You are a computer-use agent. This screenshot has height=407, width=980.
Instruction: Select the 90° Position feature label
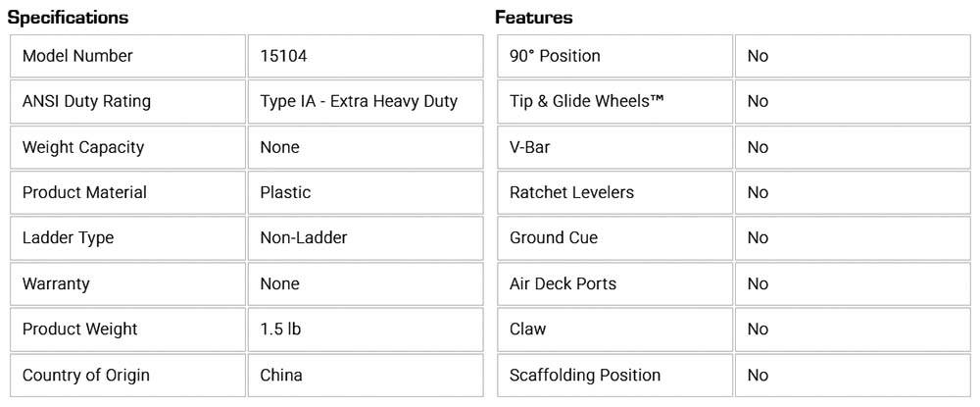pyautogui.click(x=555, y=56)
